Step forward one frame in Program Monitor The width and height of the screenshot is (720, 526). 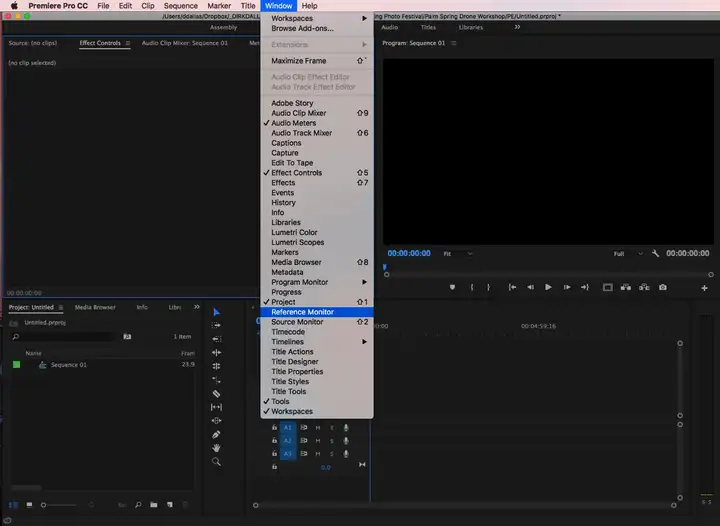567,287
